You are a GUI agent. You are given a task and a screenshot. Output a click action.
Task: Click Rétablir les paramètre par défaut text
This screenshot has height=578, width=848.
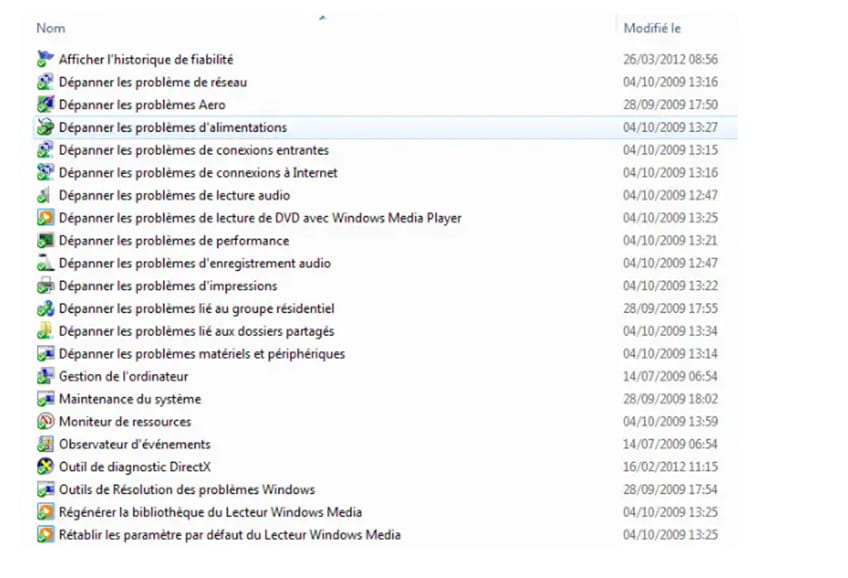click(230, 535)
